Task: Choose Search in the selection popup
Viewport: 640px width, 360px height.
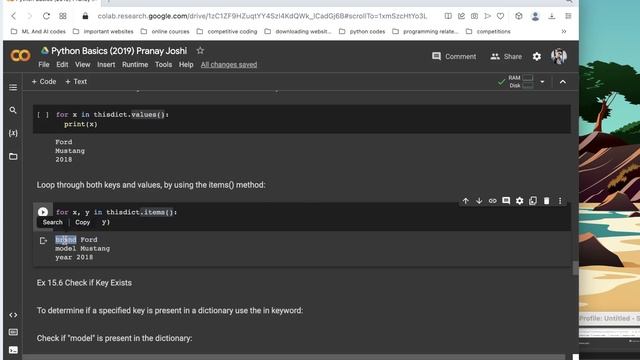Action: (53, 222)
